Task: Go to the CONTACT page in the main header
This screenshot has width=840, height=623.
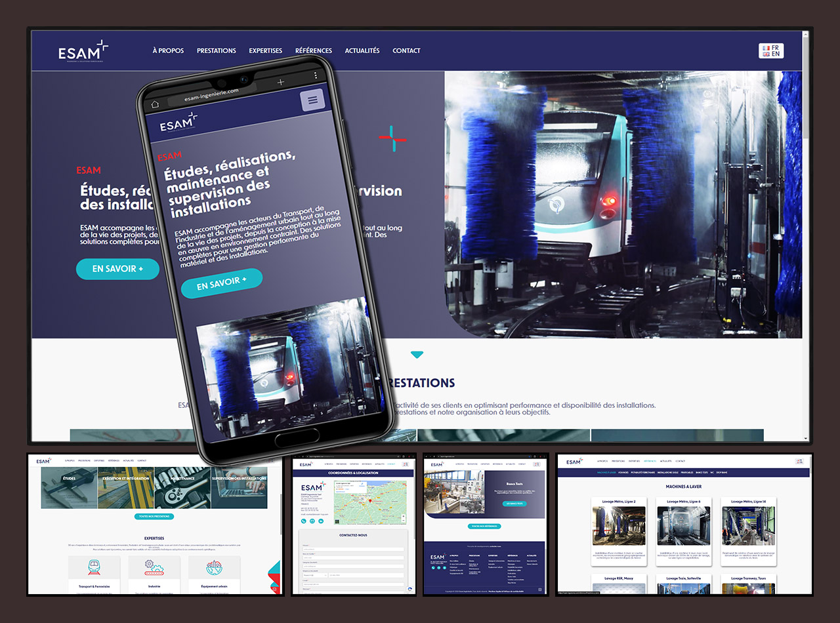Action: tap(406, 50)
